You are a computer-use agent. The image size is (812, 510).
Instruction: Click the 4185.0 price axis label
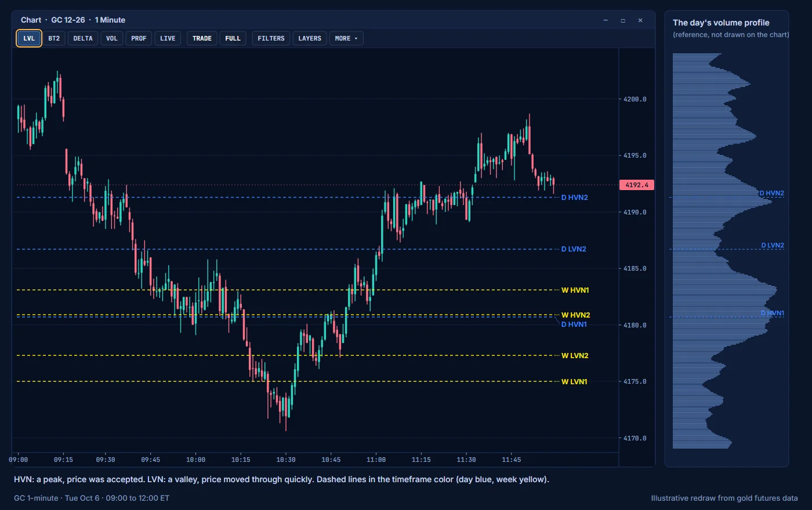point(635,268)
